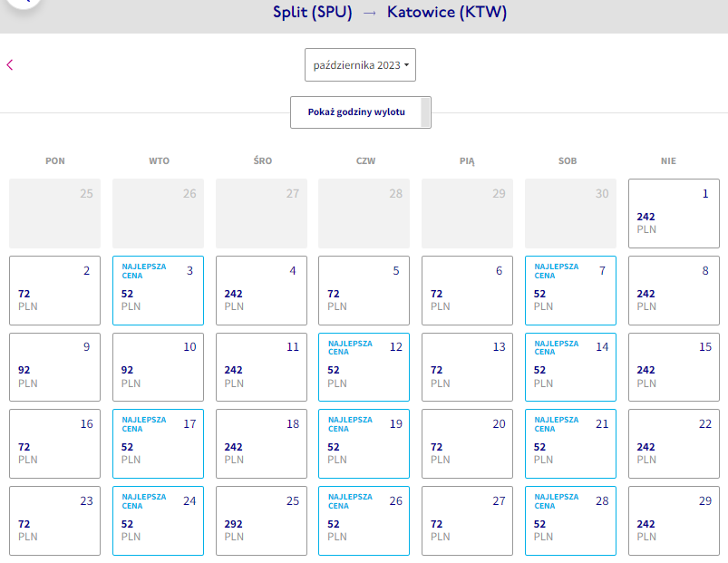
Task: Select October 8 date cell
Action: click(674, 290)
